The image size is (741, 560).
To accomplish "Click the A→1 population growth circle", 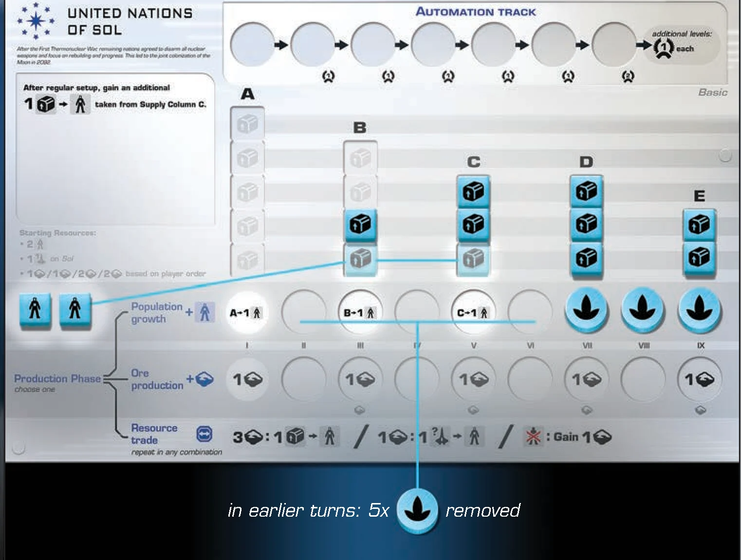I will (x=247, y=313).
